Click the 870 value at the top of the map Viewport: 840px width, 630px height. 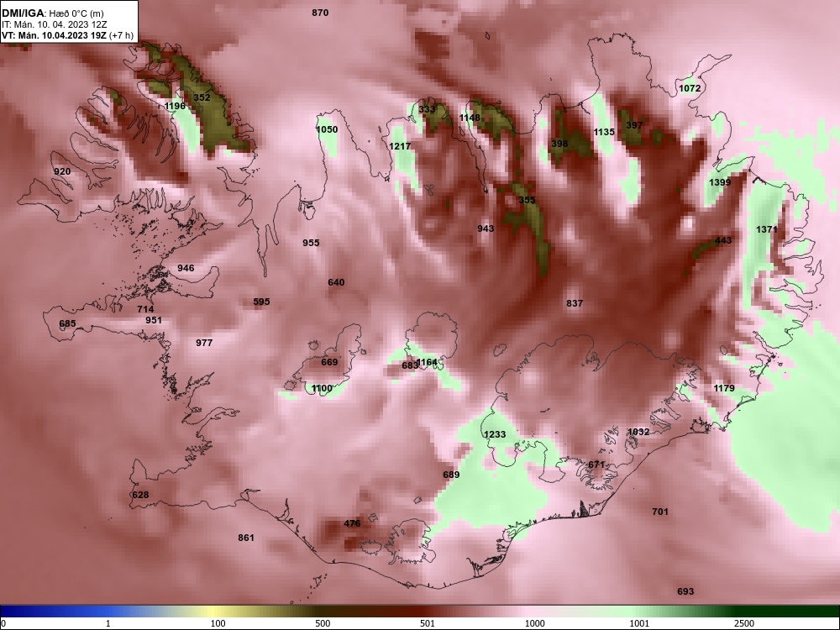pyautogui.click(x=320, y=13)
